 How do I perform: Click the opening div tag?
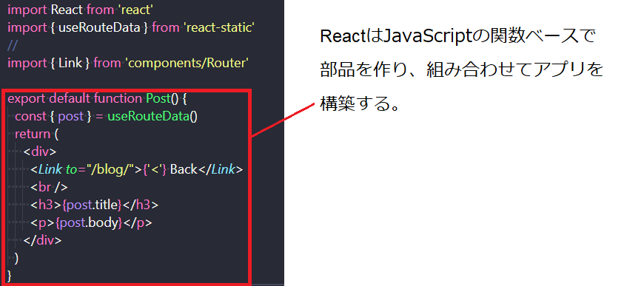40,151
